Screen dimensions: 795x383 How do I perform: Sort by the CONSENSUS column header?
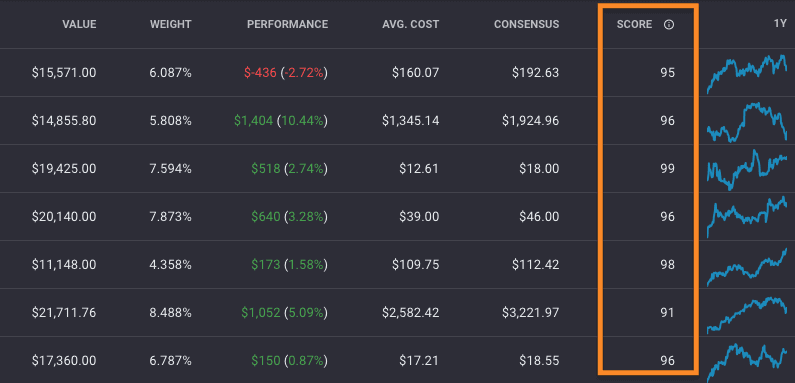point(527,24)
